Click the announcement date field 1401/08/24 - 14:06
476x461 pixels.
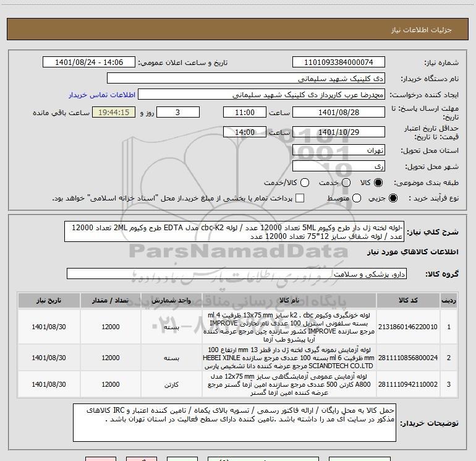(x=89, y=62)
